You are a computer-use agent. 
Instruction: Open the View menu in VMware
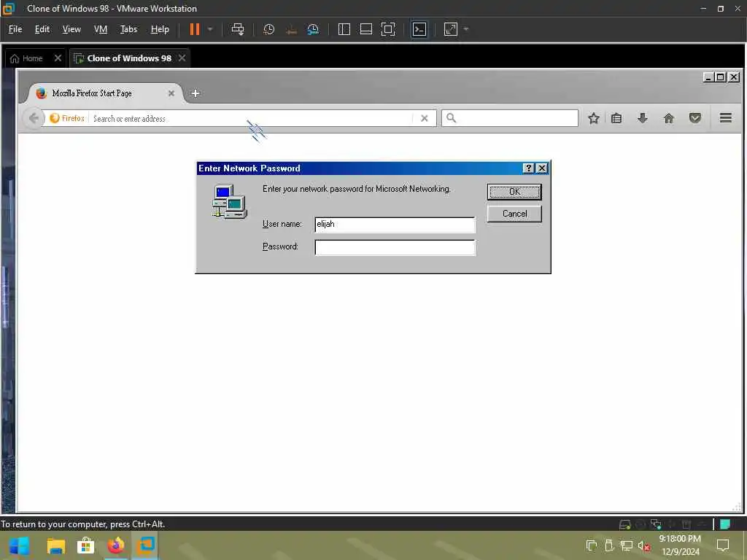71,29
